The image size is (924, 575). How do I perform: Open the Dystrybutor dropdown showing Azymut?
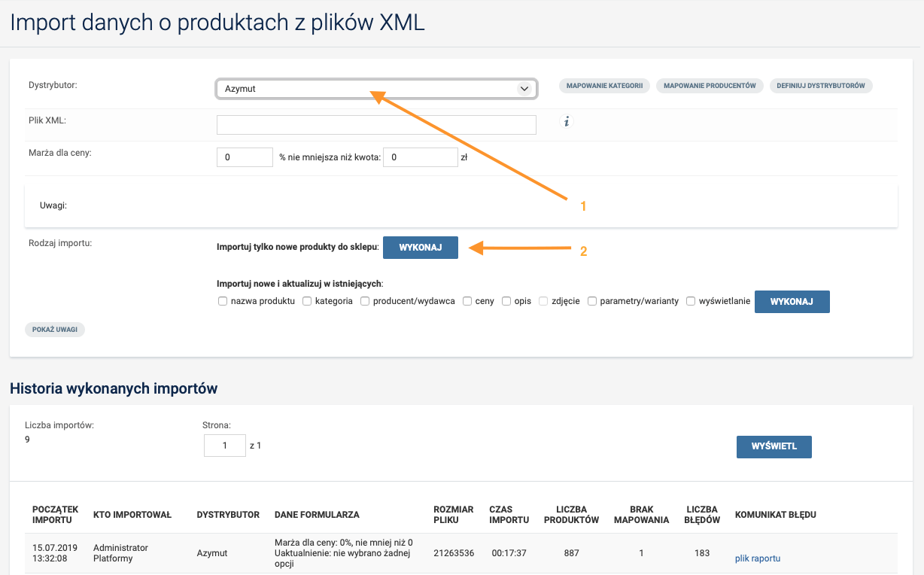point(376,89)
